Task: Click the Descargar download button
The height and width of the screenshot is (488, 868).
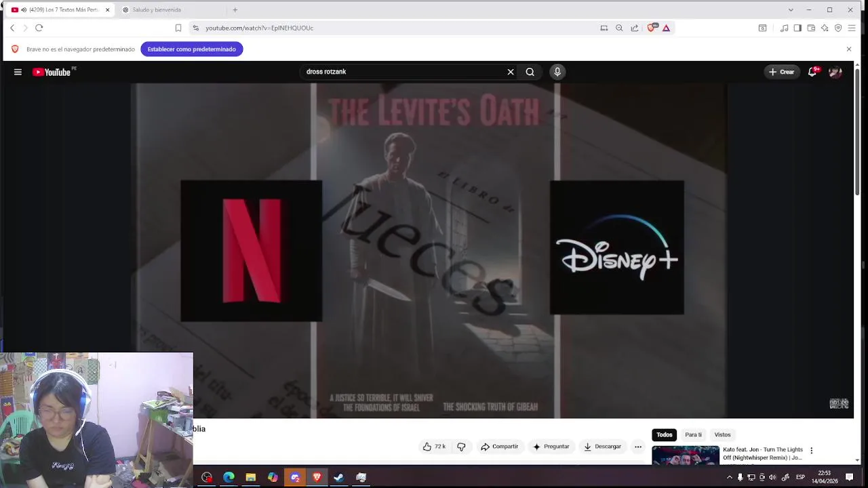Action: click(602, 447)
